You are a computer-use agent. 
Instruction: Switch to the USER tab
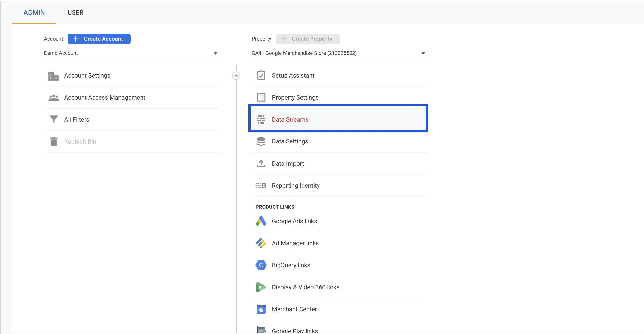click(x=75, y=12)
